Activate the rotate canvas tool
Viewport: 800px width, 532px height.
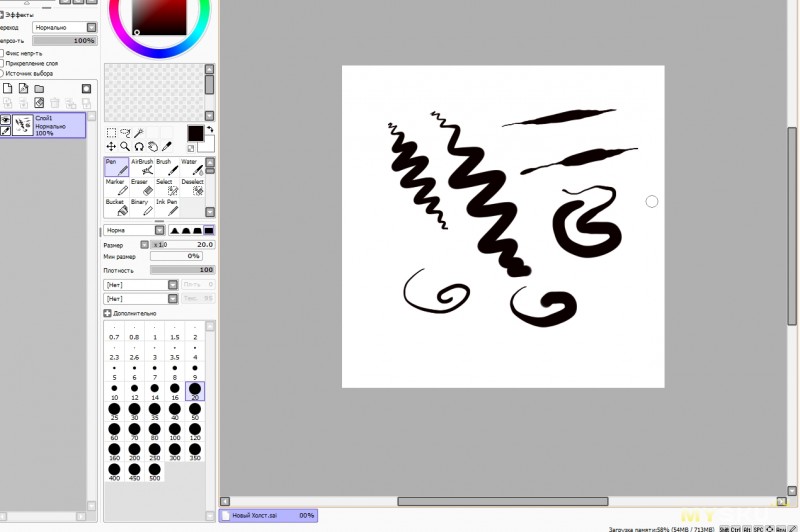pyautogui.click(x=139, y=147)
